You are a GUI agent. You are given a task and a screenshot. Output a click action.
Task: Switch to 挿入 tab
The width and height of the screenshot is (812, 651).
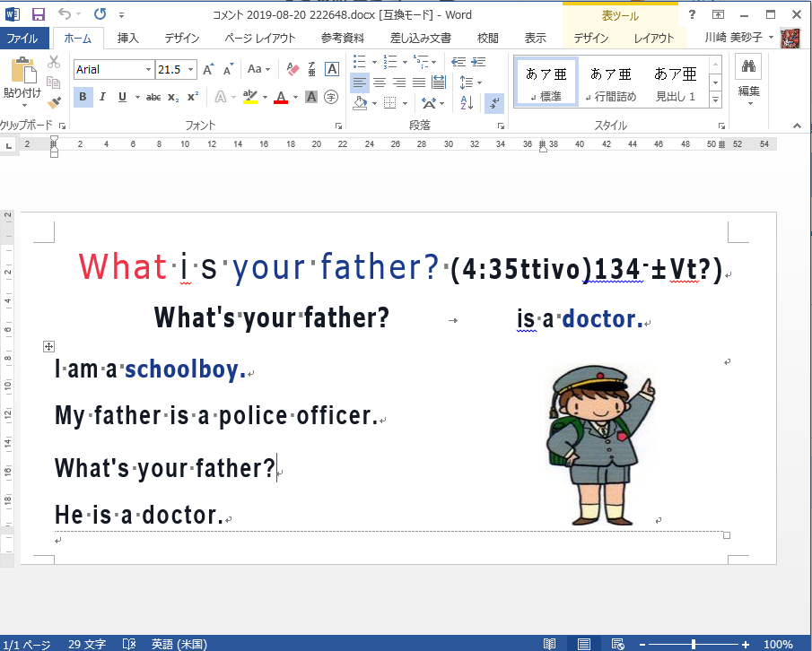[x=128, y=38]
